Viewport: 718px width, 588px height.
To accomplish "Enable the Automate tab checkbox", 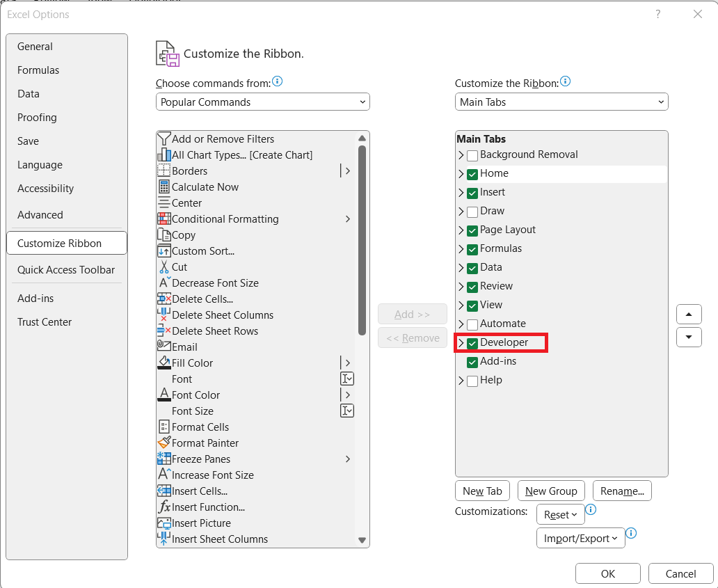I will (472, 324).
